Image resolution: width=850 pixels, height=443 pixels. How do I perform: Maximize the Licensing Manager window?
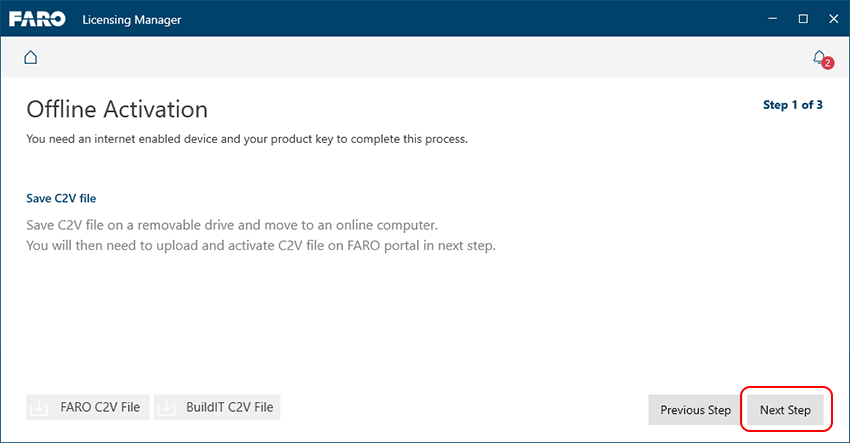pyautogui.click(x=803, y=18)
